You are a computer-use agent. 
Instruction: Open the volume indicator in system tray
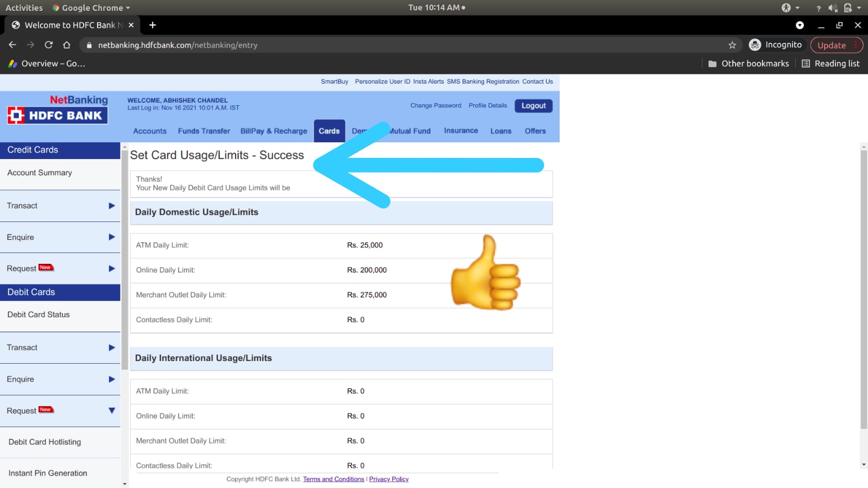click(833, 8)
